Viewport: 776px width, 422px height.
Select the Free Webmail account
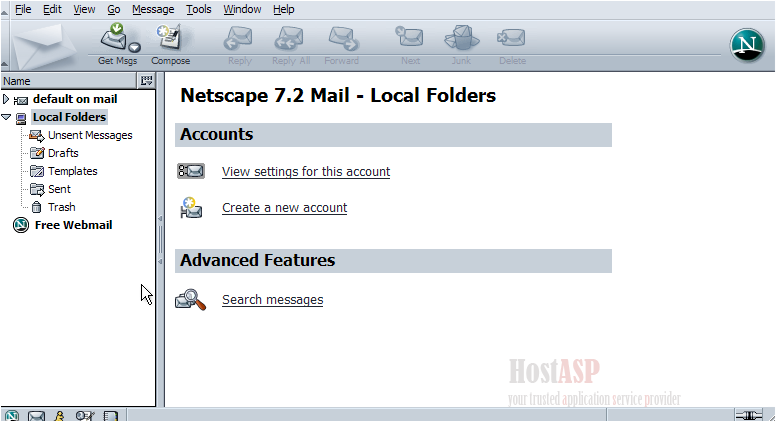coord(73,225)
